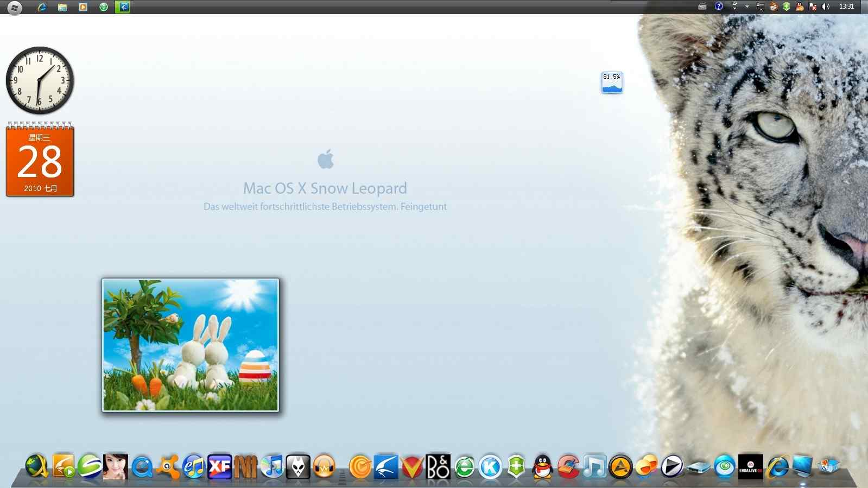Open the orange Avast dock icon

coord(168,467)
